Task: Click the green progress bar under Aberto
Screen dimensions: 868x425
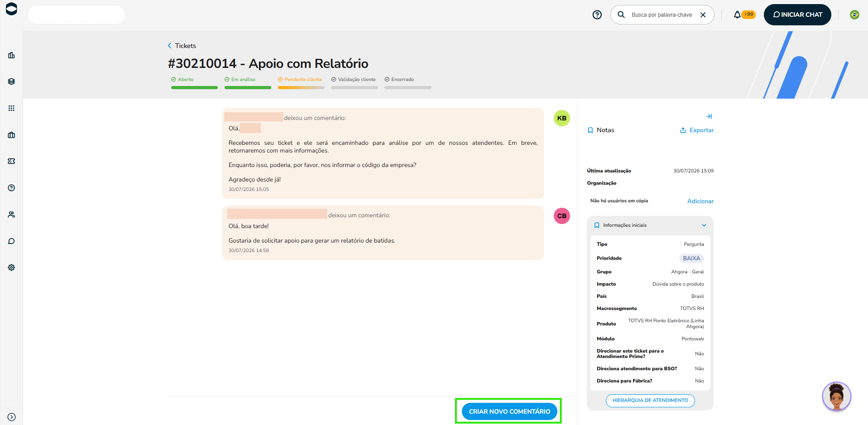Action: pyautogui.click(x=194, y=88)
